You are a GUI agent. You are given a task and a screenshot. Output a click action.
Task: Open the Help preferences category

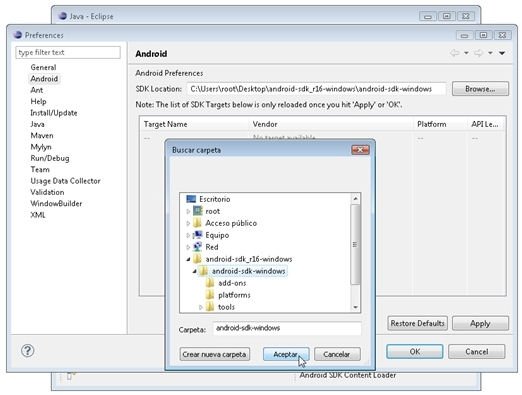(38, 101)
